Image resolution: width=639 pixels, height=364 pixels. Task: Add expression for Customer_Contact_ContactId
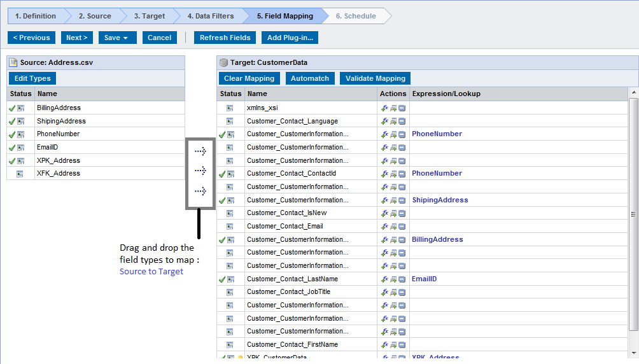coord(384,174)
